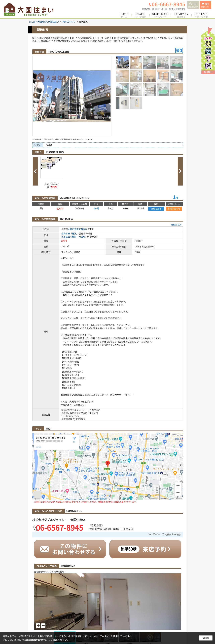Zoom out on the Google map
Image resolution: width=215 pixels, height=644 pixels.
pyautogui.click(x=178, y=493)
